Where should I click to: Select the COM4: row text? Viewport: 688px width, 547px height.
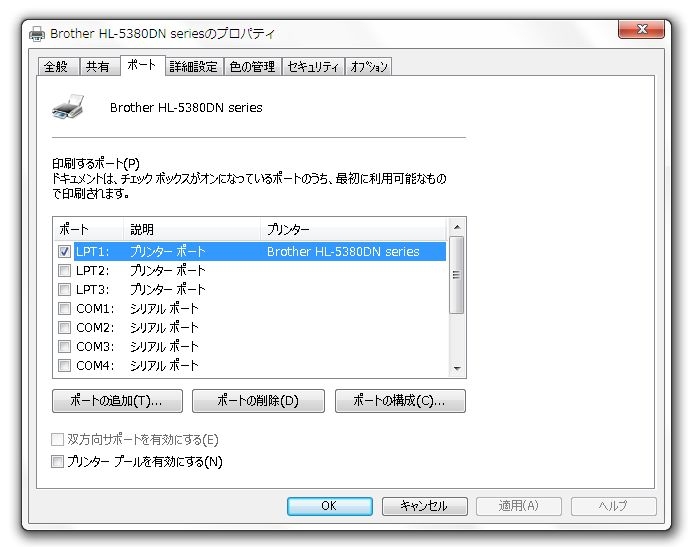tap(95, 365)
